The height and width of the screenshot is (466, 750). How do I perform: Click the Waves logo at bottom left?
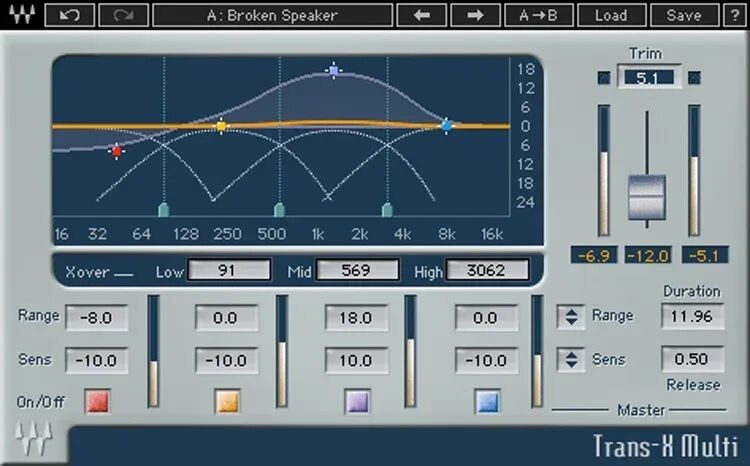[33, 438]
